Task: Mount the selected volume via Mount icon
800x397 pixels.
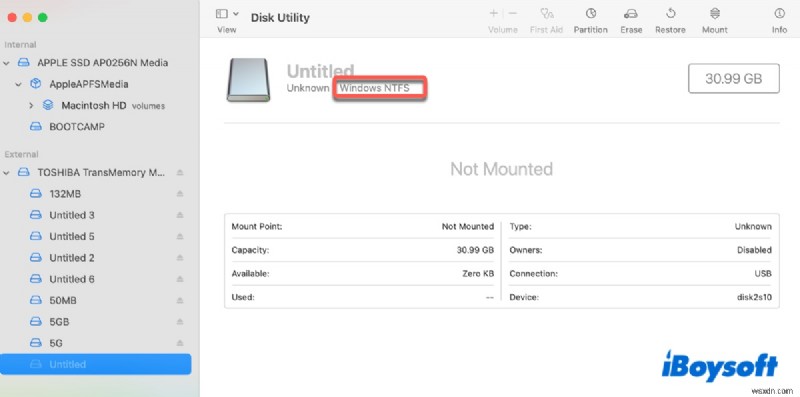Action: [715, 14]
